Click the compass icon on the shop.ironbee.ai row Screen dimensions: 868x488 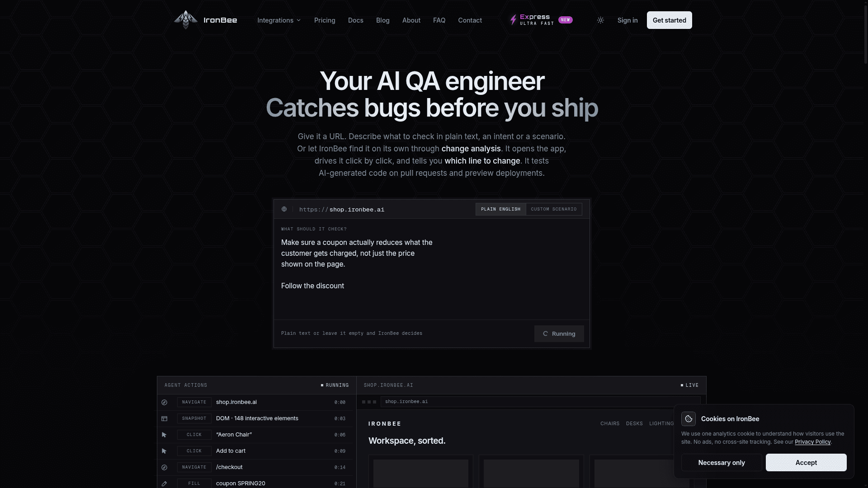(x=165, y=402)
